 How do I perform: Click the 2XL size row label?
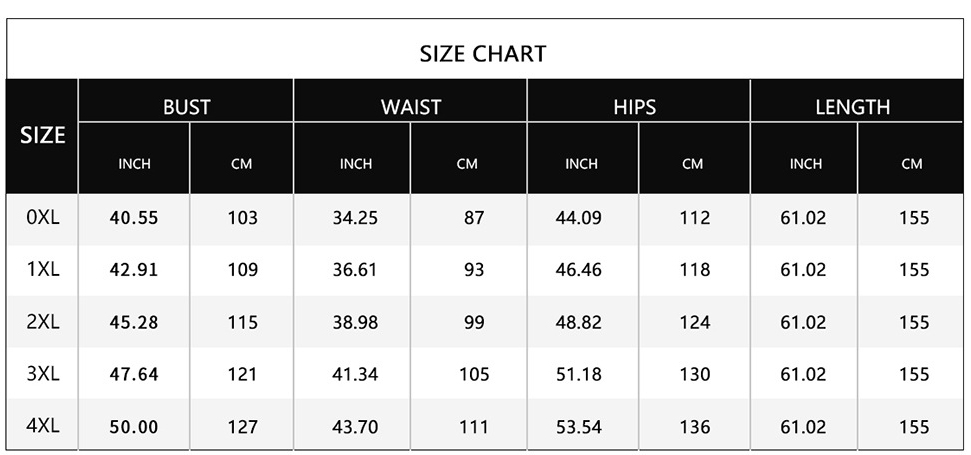pos(43,322)
